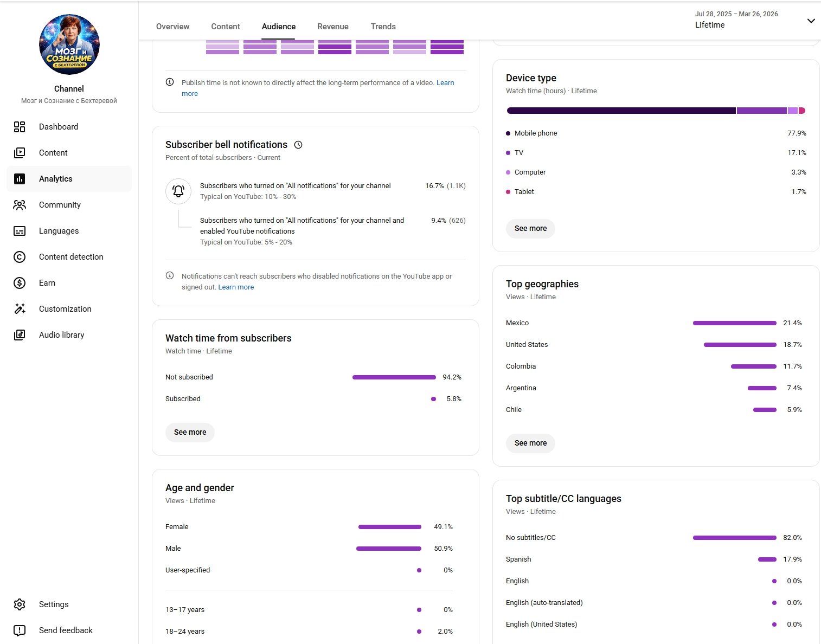The width and height of the screenshot is (821, 644).
Task: Switch to the Overview tab
Action: (x=172, y=27)
